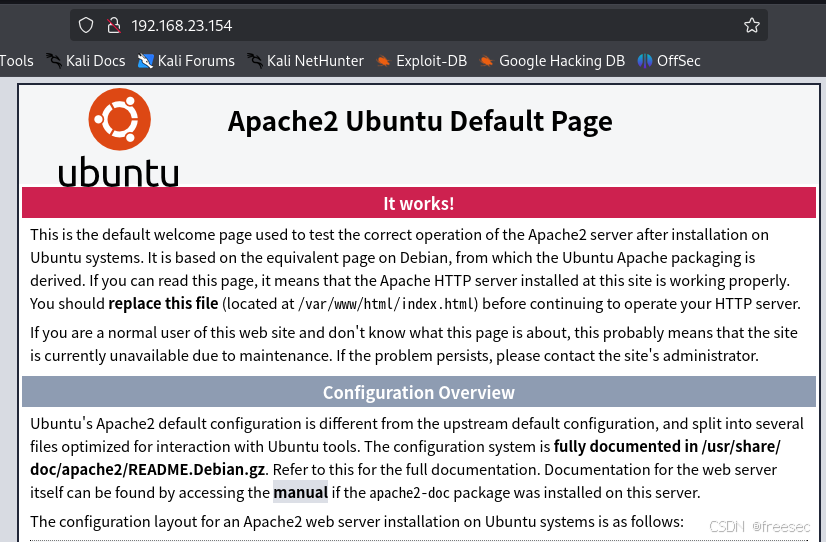Click the It works! banner text

(x=419, y=203)
